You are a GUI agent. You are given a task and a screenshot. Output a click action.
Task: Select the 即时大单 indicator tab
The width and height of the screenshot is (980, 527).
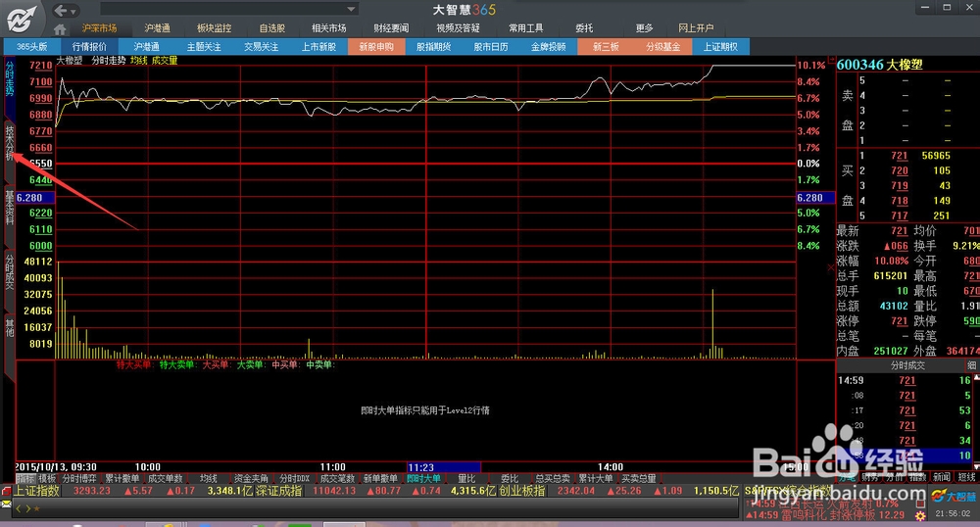[423, 478]
